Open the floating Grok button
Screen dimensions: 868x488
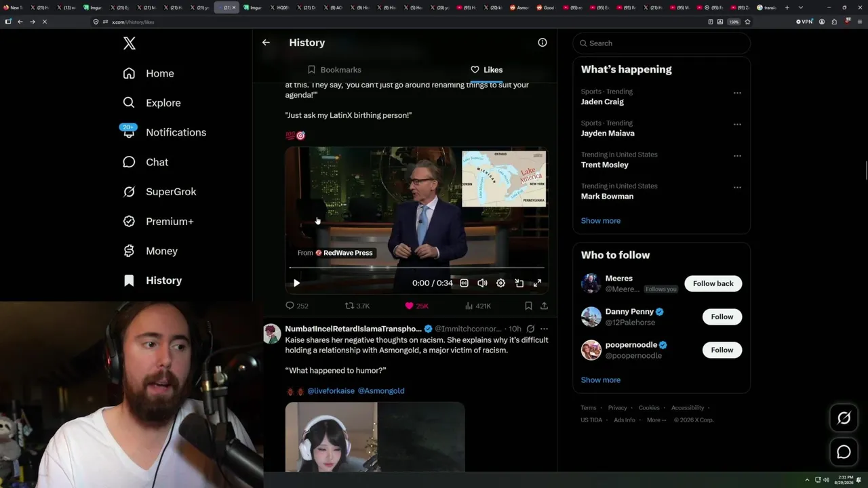(x=844, y=418)
